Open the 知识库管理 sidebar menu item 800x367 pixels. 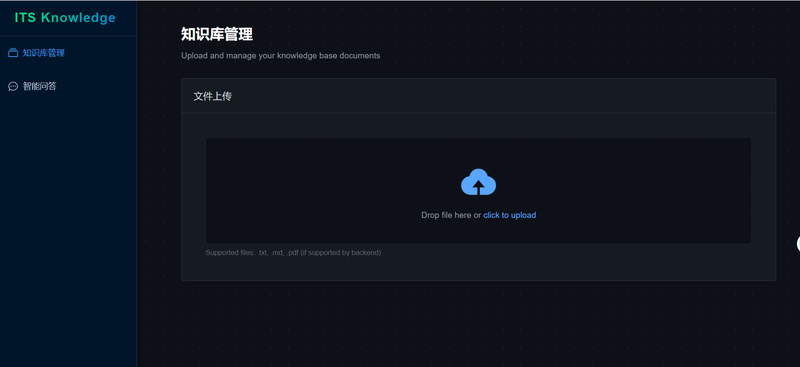tap(68, 53)
